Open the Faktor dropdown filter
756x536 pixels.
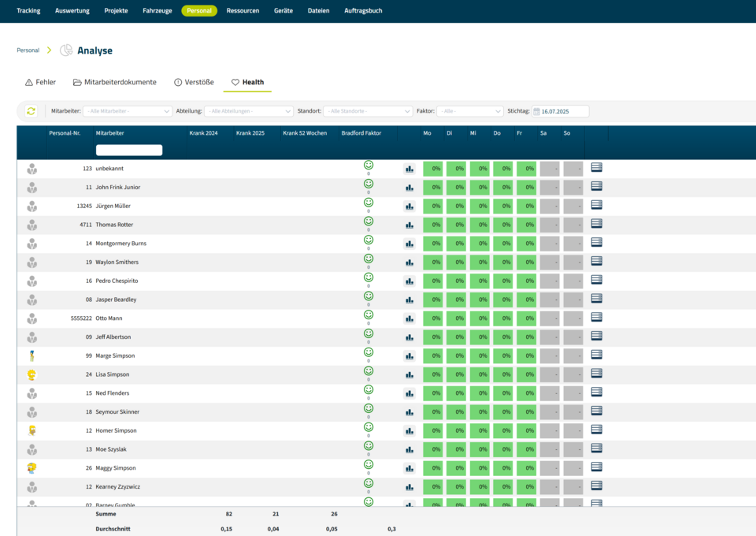469,112
